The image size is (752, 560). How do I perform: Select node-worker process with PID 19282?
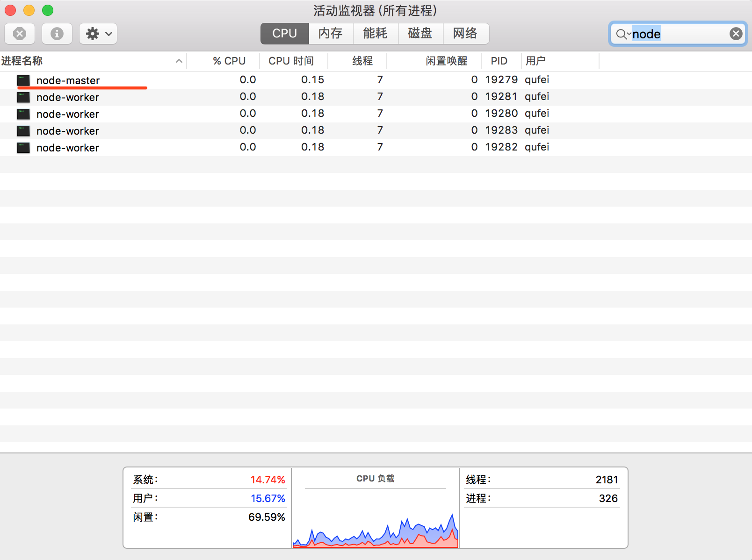376,147
